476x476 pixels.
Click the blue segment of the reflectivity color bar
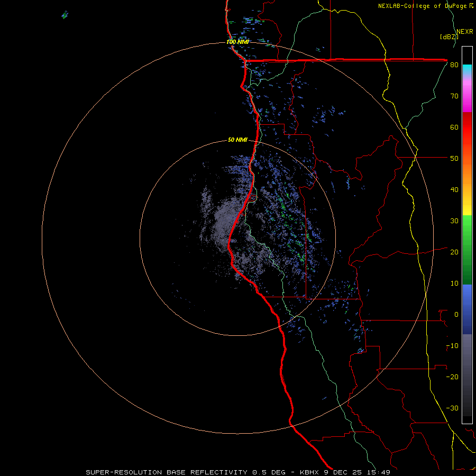point(467,309)
